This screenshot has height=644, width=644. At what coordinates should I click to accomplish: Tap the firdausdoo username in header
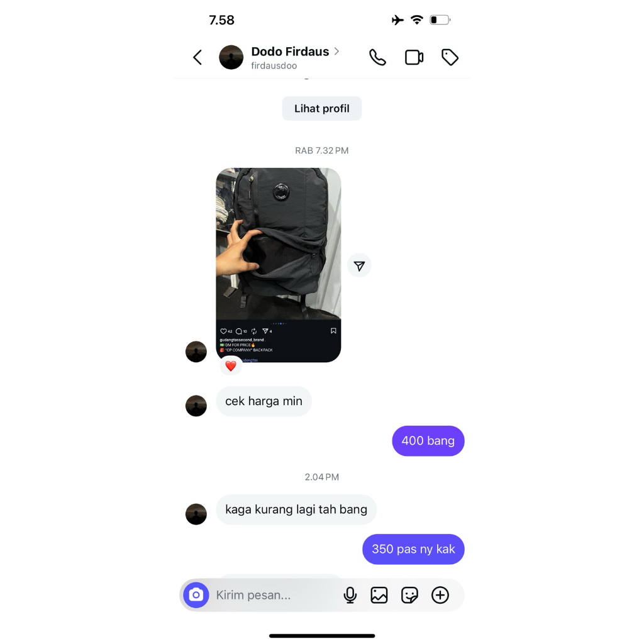point(274,65)
